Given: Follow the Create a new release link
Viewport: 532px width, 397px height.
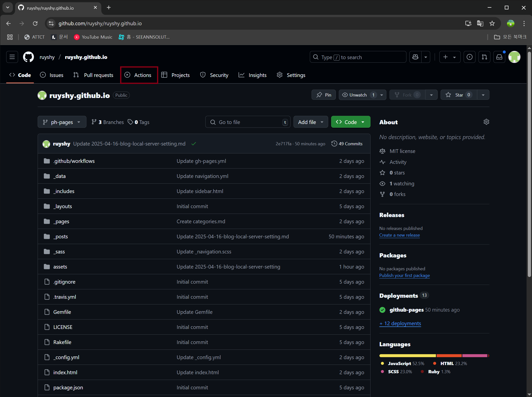Looking at the screenshot, I should 399,235.
